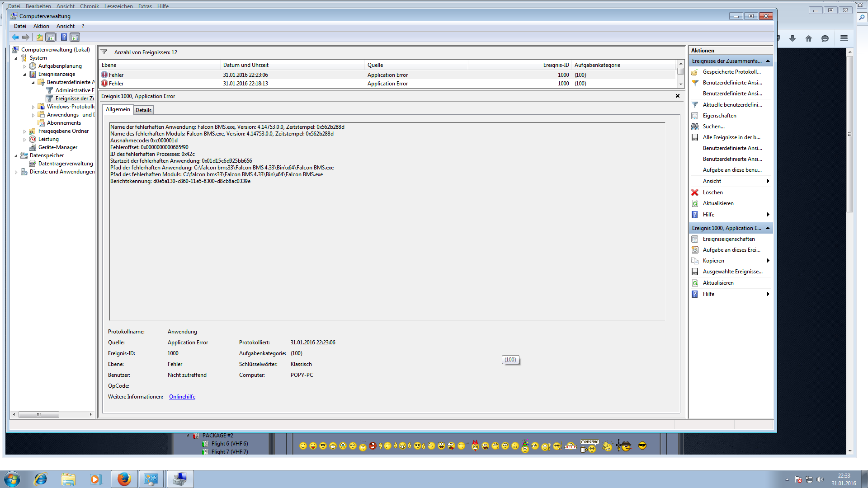Screen dimensions: 868x488
Task: Open the Aktion menu
Action: pos(41,26)
